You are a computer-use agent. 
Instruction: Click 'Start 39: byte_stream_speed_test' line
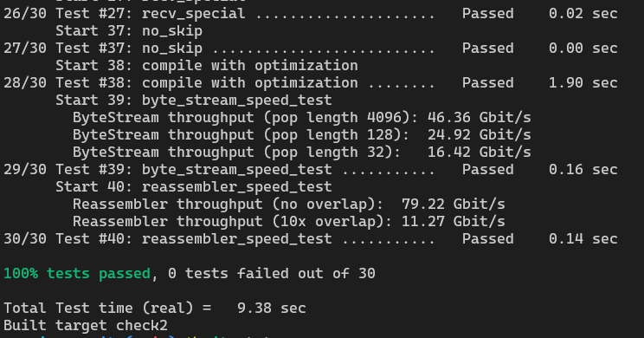(193, 101)
